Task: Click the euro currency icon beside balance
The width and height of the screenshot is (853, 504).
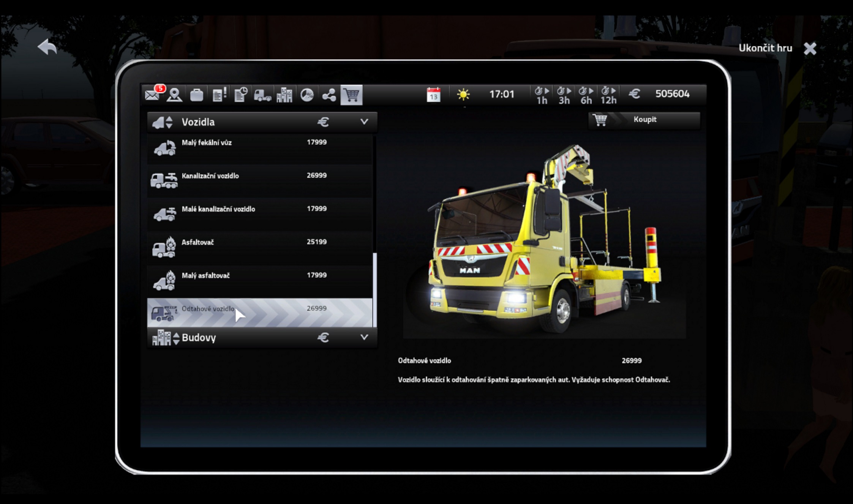Action: coord(634,94)
